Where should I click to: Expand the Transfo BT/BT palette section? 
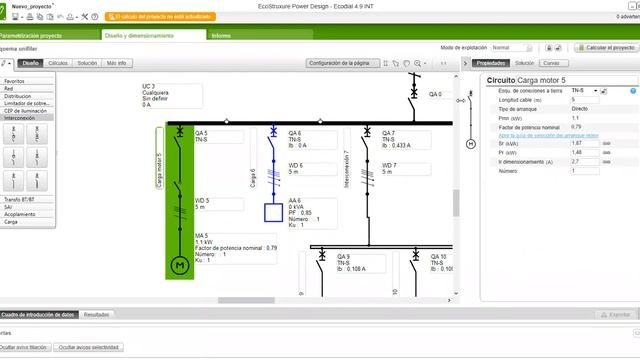(x=27, y=200)
